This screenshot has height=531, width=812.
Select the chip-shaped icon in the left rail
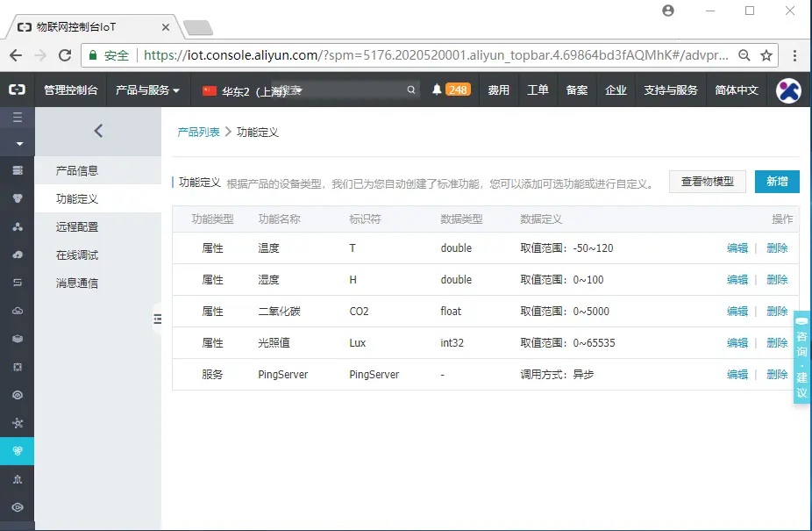(18, 367)
